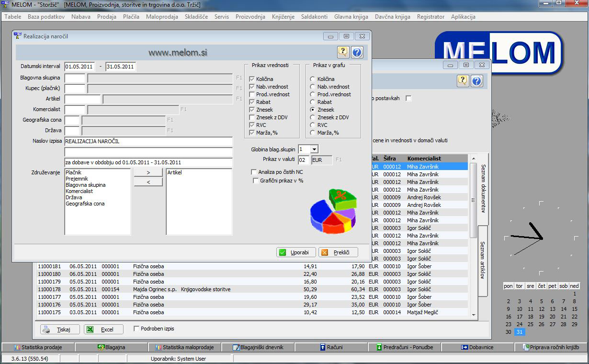Screen dimensions: 589x364
Task: Open the Skladišče menu
Action: 196,17
